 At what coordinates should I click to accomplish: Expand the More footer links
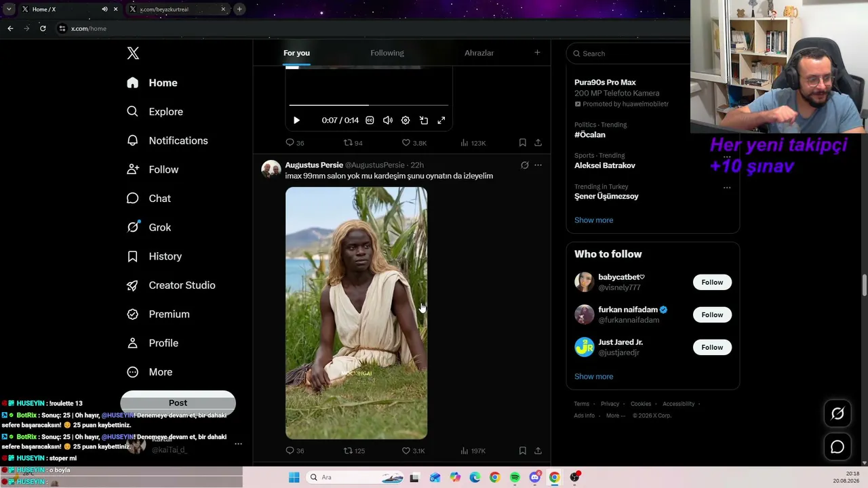click(x=615, y=415)
